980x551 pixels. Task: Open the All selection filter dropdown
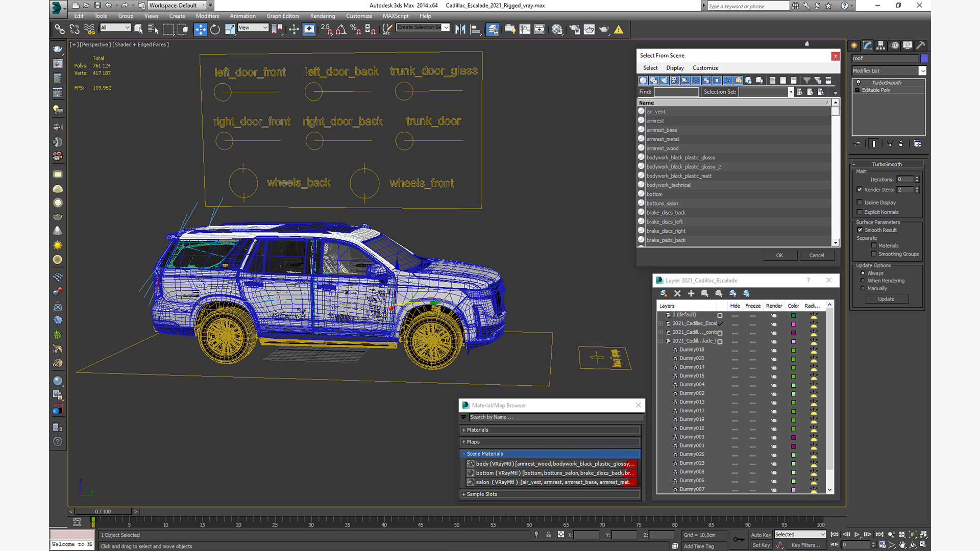tap(115, 28)
